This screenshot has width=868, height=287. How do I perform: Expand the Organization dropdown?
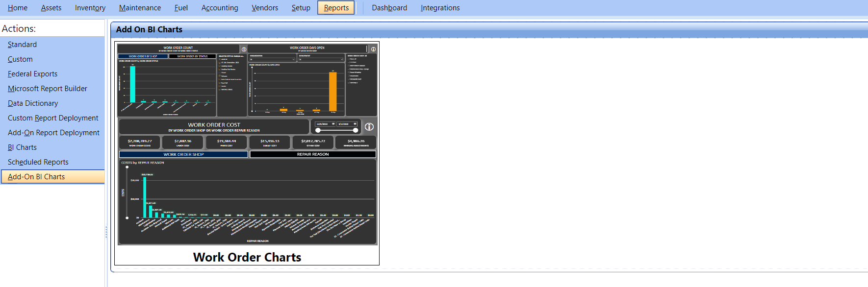tap(293, 59)
